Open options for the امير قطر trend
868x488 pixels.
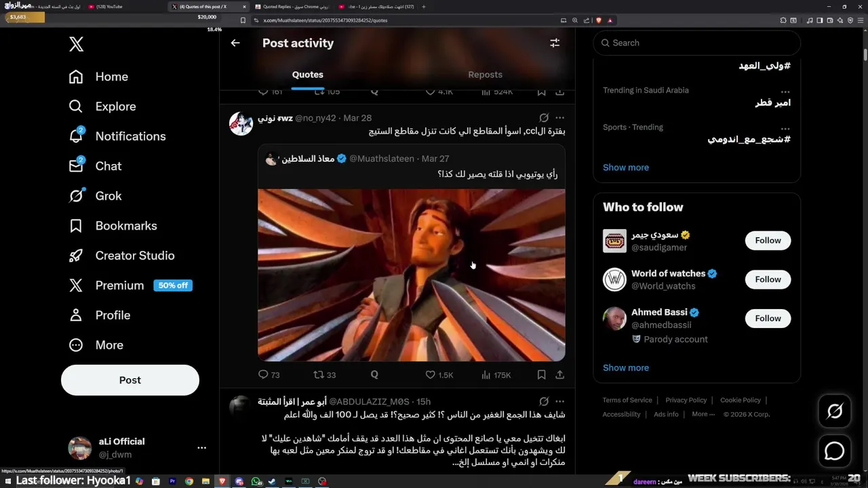click(x=785, y=91)
